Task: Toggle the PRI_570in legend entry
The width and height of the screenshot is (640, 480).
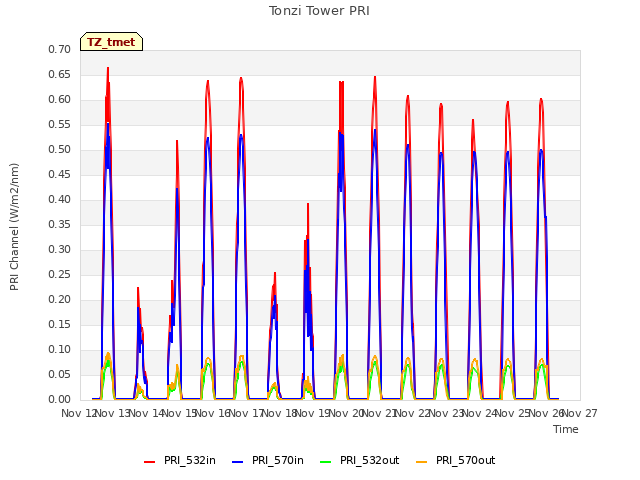Action: (x=268, y=460)
